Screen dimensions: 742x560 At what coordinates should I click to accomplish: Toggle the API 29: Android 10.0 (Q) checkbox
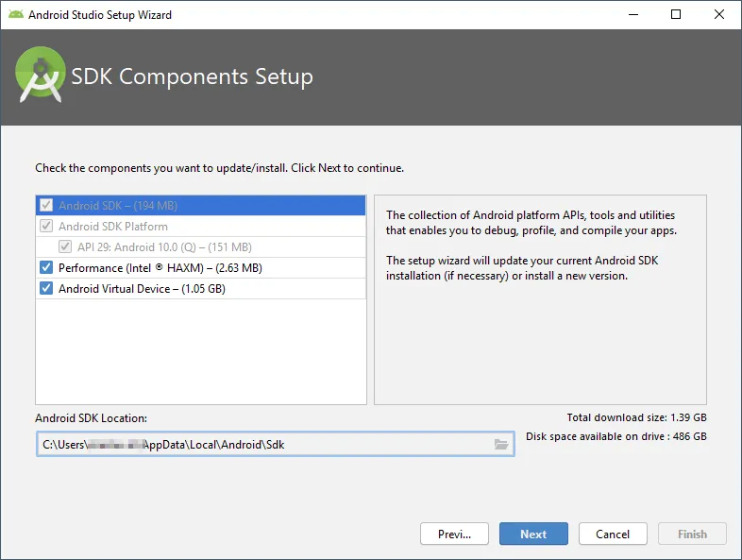65,247
